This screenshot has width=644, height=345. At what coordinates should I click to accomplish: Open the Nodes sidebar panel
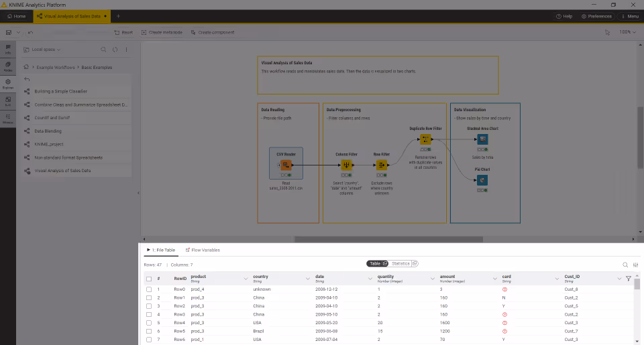coord(8,67)
